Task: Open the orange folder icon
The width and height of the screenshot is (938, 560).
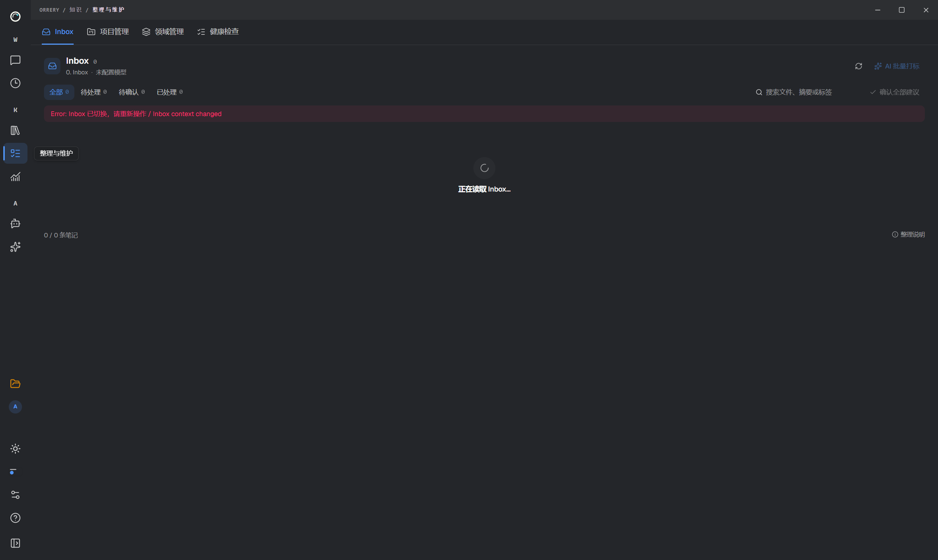Action: coord(15,383)
